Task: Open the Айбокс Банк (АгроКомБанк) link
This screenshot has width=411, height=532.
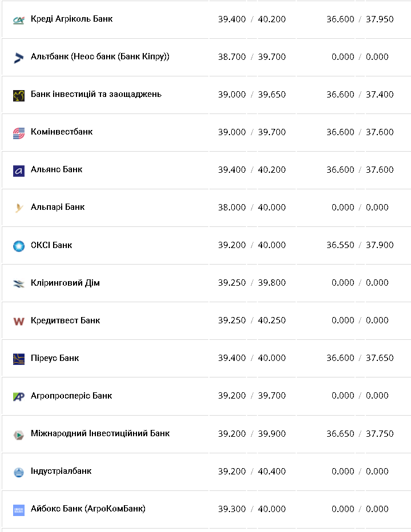Action: coord(88,509)
